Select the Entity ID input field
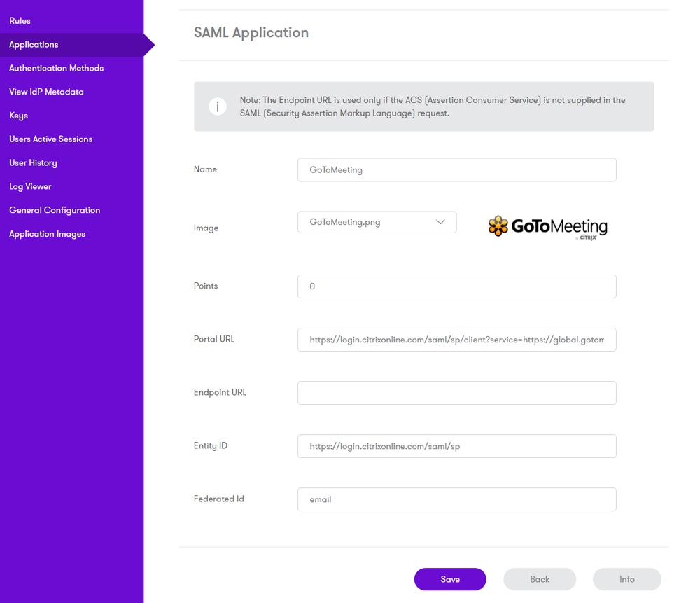700x603 pixels. [x=456, y=446]
